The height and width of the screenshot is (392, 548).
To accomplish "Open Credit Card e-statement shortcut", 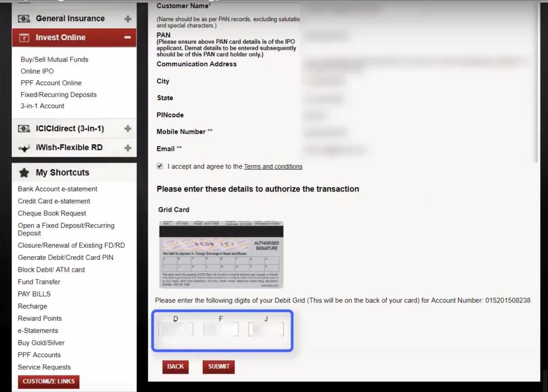I will [x=54, y=201].
